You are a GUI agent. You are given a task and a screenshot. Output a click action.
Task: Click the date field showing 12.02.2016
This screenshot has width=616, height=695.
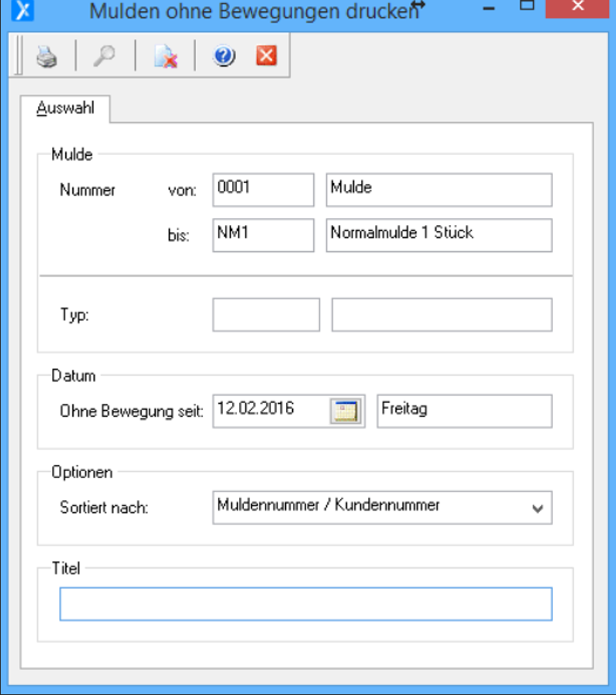pyautogui.click(x=271, y=411)
